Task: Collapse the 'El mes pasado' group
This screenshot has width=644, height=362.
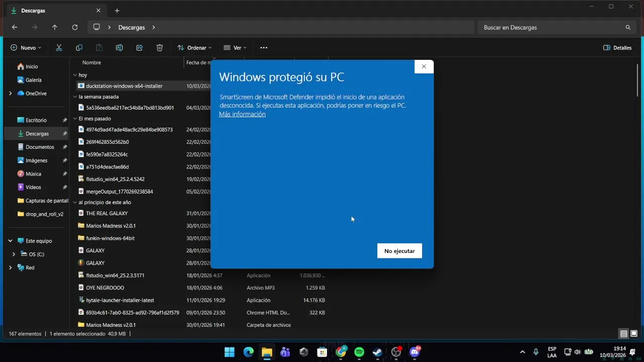Action: click(x=75, y=119)
